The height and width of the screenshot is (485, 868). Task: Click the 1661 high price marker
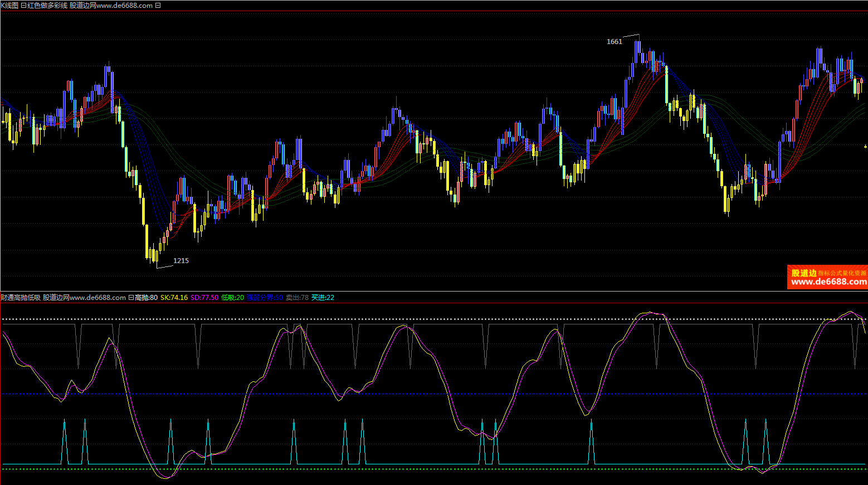(x=614, y=42)
